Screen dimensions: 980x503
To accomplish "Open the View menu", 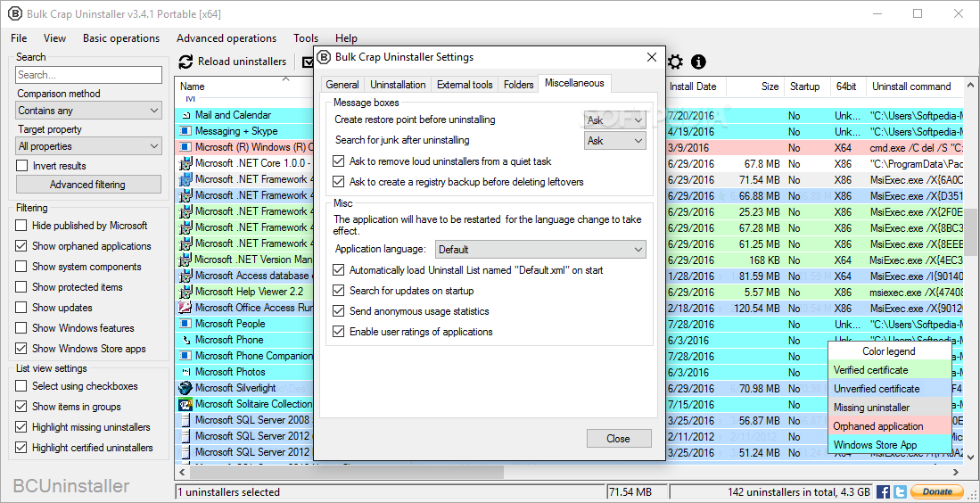I will (54, 38).
